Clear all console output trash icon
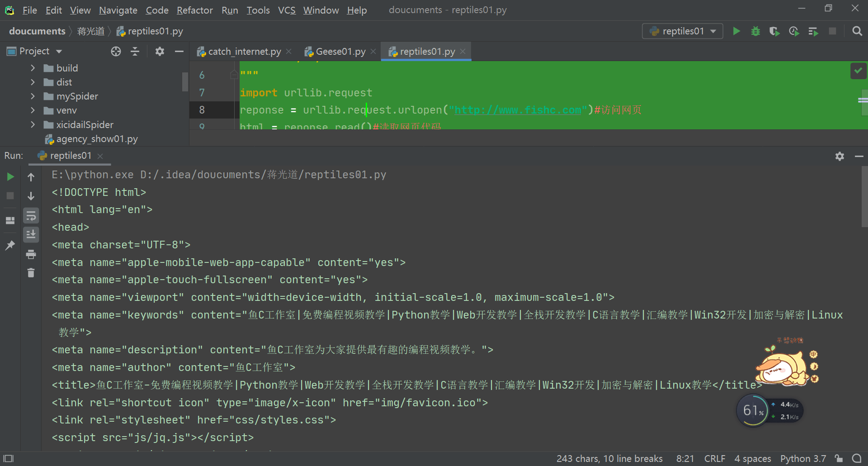Screen dimensions: 868x466 tap(31, 273)
